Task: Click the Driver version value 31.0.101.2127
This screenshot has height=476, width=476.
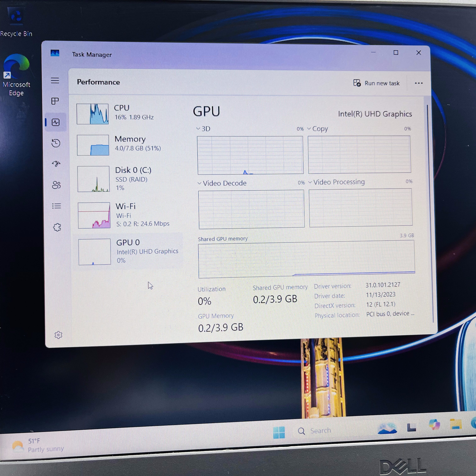Action: coord(383,285)
